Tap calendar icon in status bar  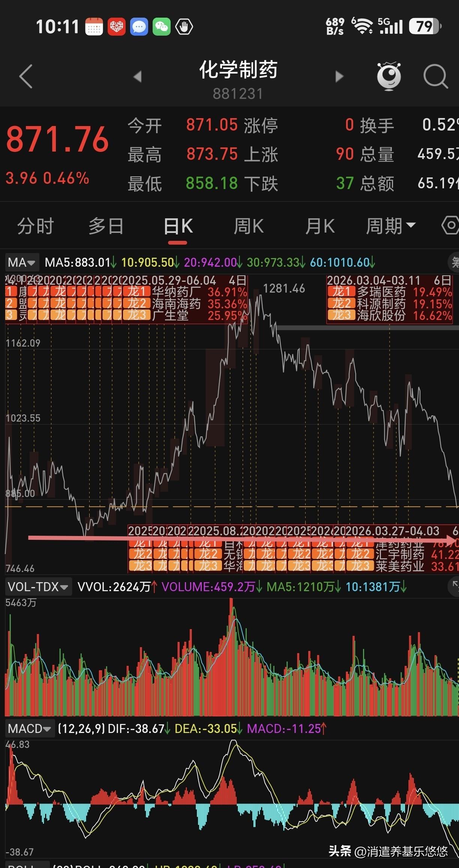[94, 27]
